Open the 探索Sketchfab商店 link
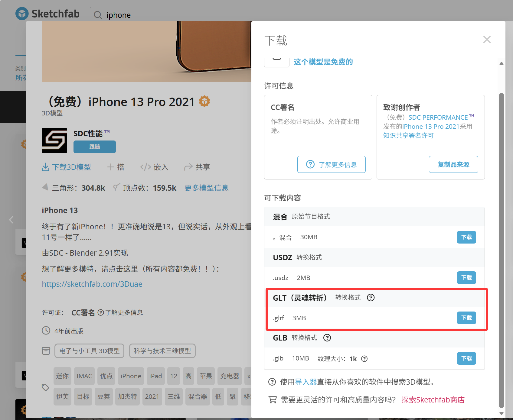Screen dimensions: 513x420 (433, 399)
